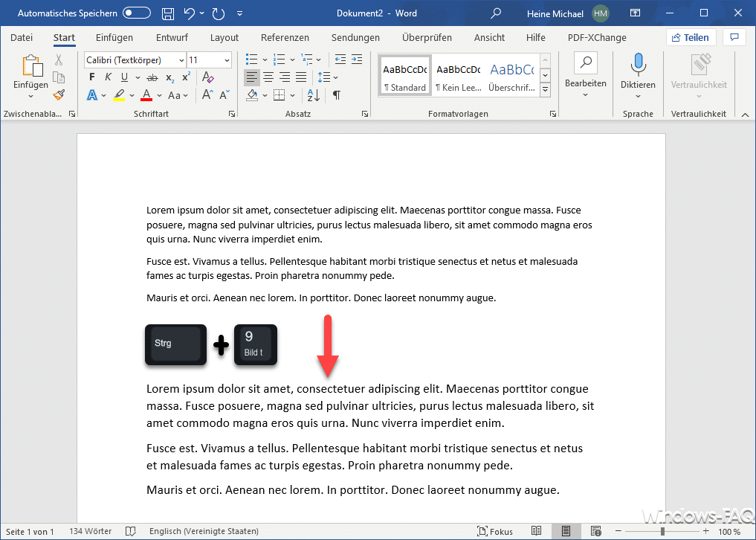The image size is (756, 540).
Task: Toggle bold formatting (F)
Action: 92,77
